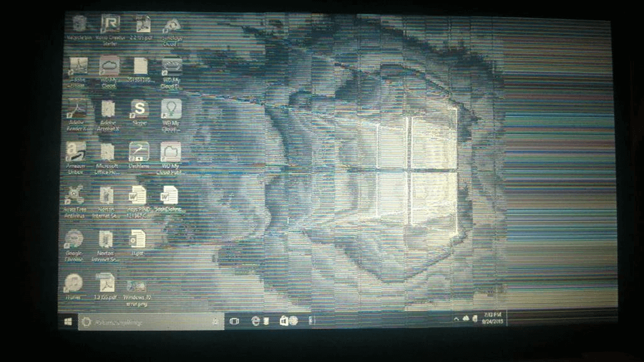Open the Recycle Bin desktop icon

pos(79,28)
